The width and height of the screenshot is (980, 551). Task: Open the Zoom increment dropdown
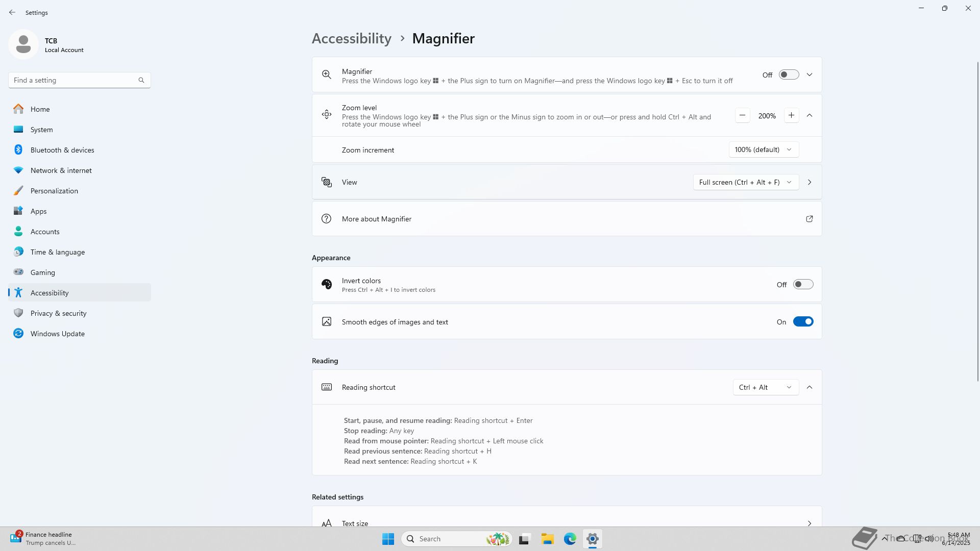(763, 149)
